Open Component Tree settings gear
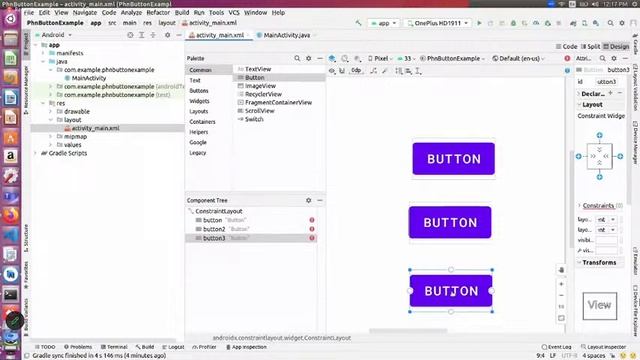Image resolution: width=640 pixels, height=360 pixels. (x=309, y=200)
